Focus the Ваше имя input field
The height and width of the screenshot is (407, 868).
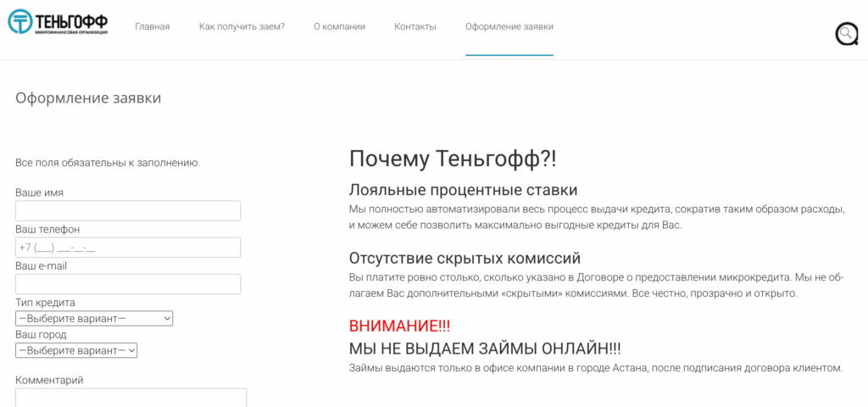pyautogui.click(x=128, y=211)
